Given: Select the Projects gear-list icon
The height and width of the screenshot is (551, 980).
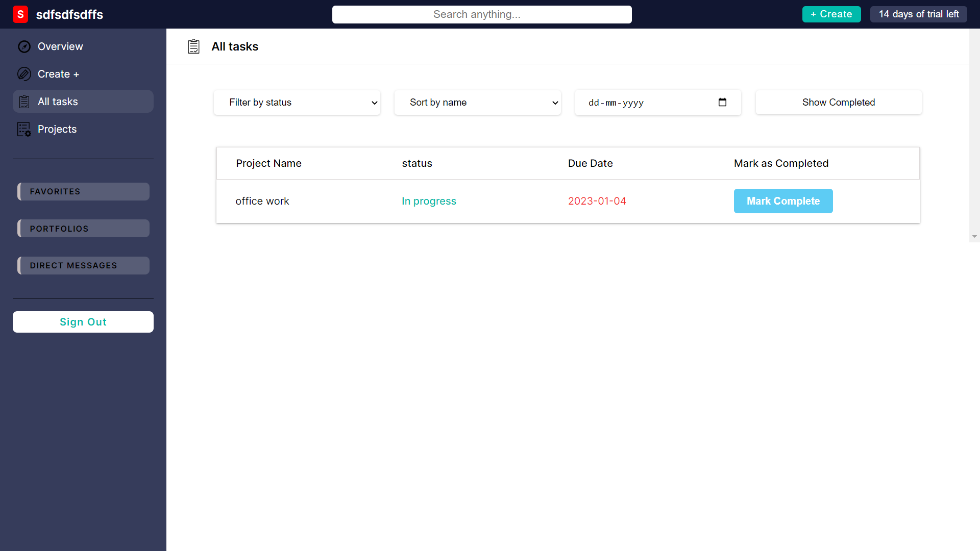Looking at the screenshot, I should [23, 129].
